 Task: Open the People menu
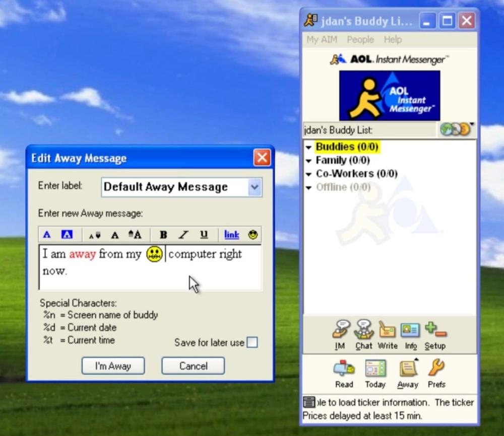coord(360,39)
